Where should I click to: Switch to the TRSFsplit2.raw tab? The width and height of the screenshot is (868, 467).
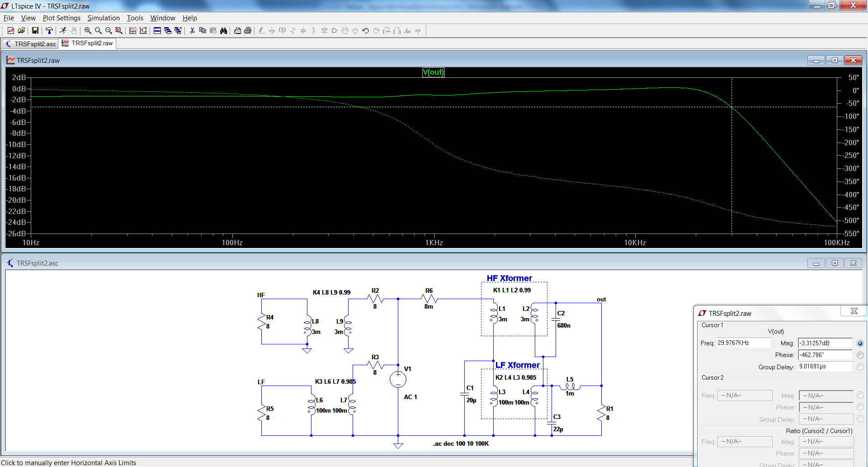[x=88, y=43]
